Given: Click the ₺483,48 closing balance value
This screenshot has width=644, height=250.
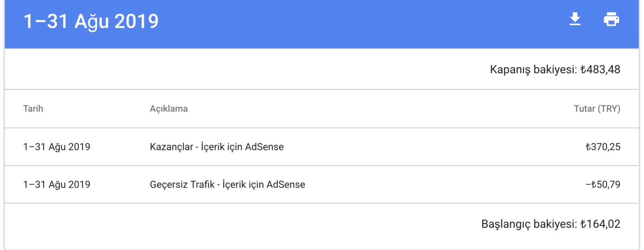Looking at the screenshot, I should (600, 70).
